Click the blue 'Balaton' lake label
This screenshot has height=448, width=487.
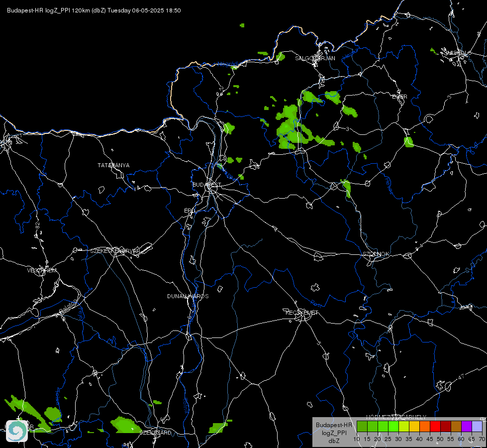click(67, 306)
